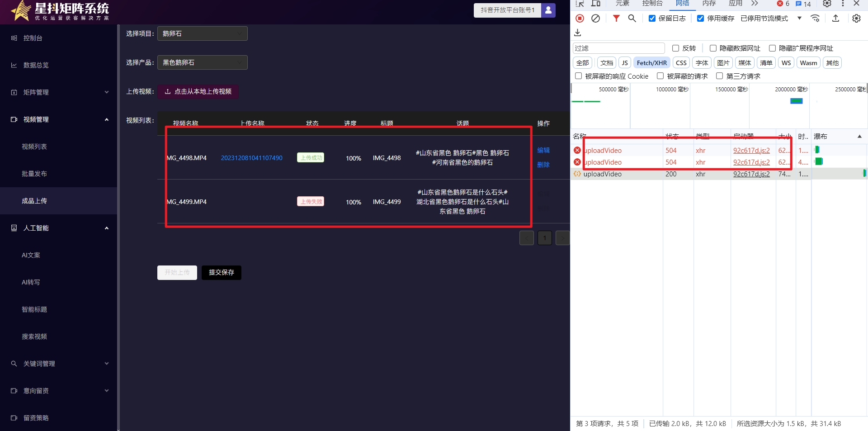Click the 留资策略 sidebar icon
The height and width of the screenshot is (431, 868).
[x=14, y=418]
